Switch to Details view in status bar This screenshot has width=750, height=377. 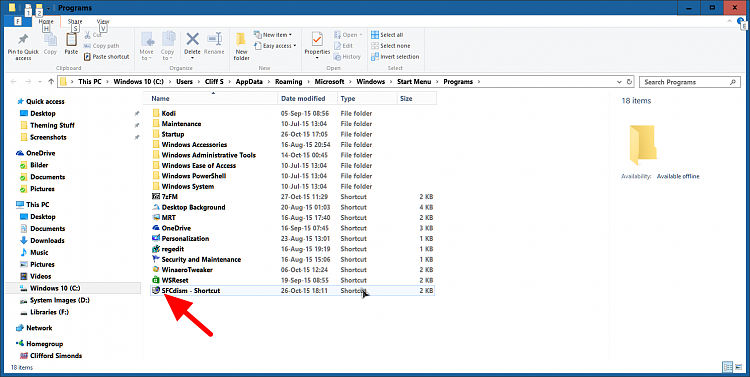pos(728,367)
